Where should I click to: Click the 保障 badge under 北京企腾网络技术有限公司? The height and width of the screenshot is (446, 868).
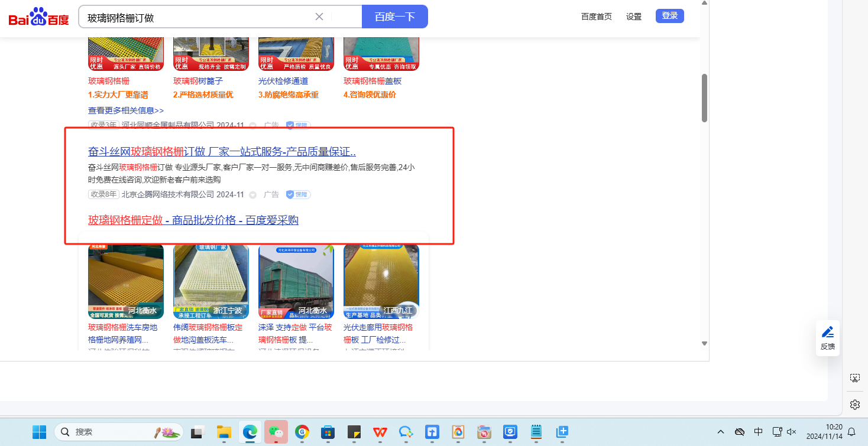(x=298, y=194)
